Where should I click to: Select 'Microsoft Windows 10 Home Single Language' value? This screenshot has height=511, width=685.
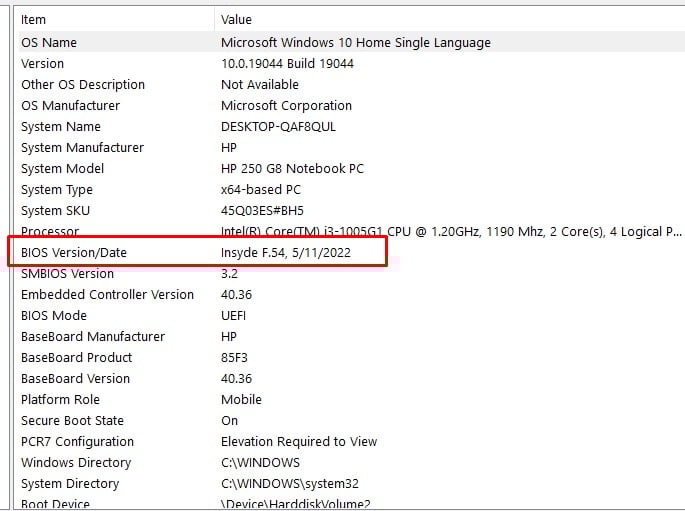(x=356, y=42)
